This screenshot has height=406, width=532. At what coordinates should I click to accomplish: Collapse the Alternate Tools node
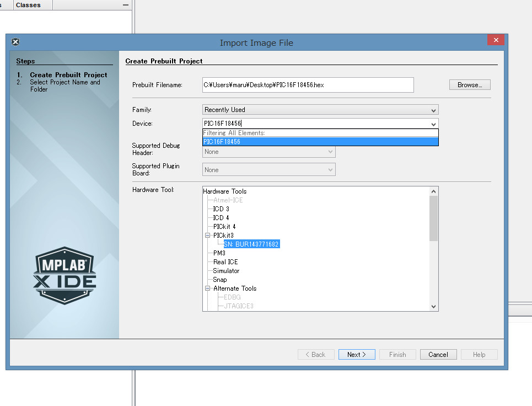coord(208,289)
